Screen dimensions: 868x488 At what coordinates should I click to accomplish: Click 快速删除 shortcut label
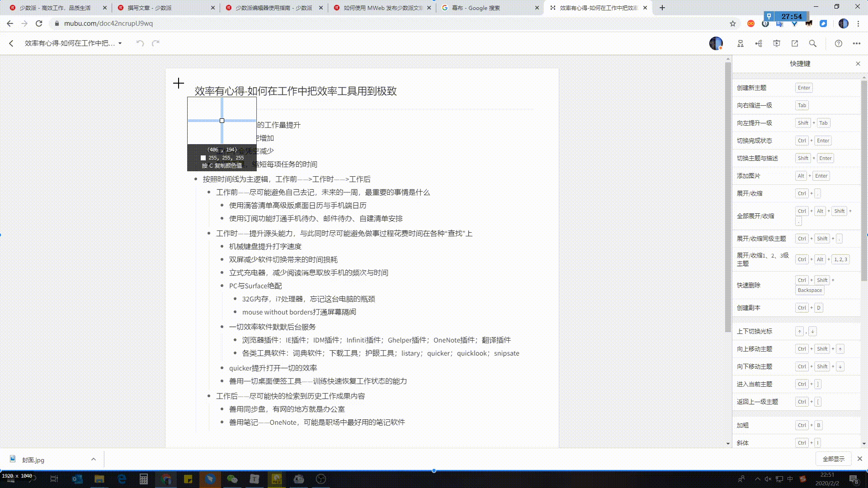tap(749, 285)
